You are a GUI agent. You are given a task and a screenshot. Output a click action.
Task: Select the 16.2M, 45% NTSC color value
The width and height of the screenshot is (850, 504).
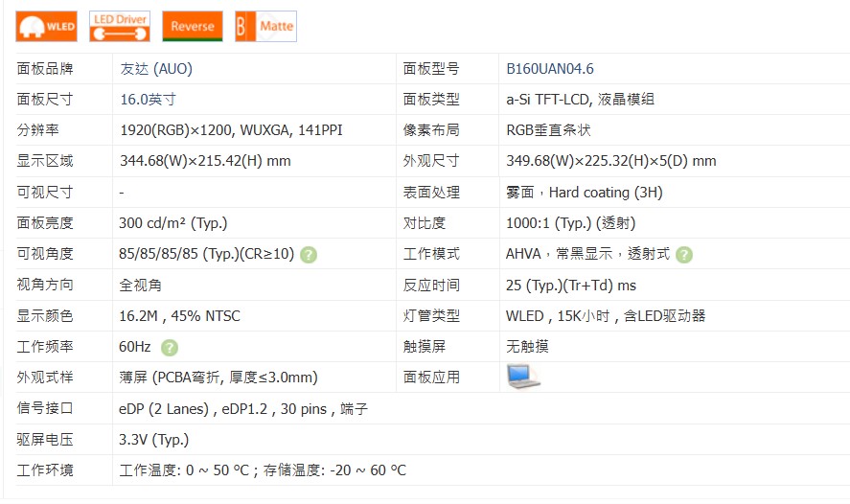(x=179, y=316)
